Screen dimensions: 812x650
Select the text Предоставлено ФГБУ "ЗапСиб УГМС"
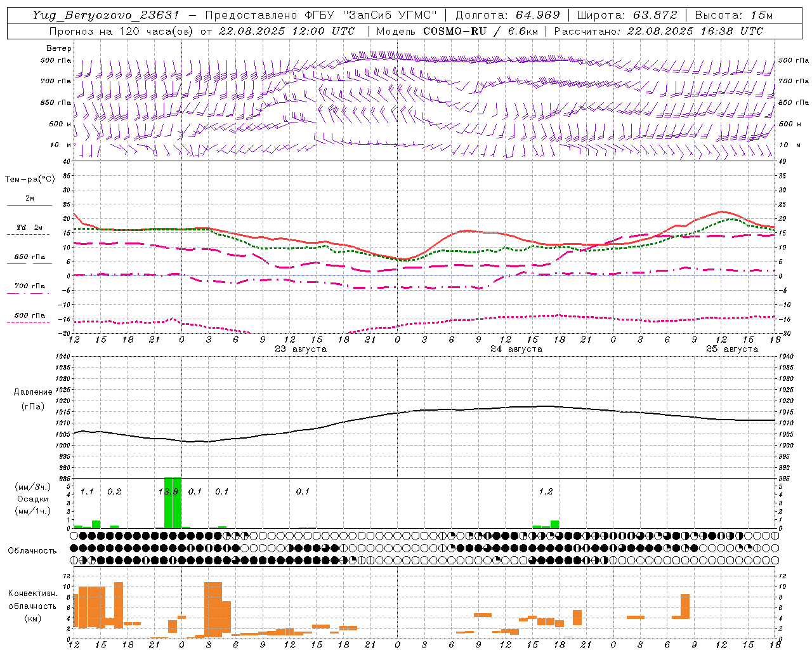(322, 15)
